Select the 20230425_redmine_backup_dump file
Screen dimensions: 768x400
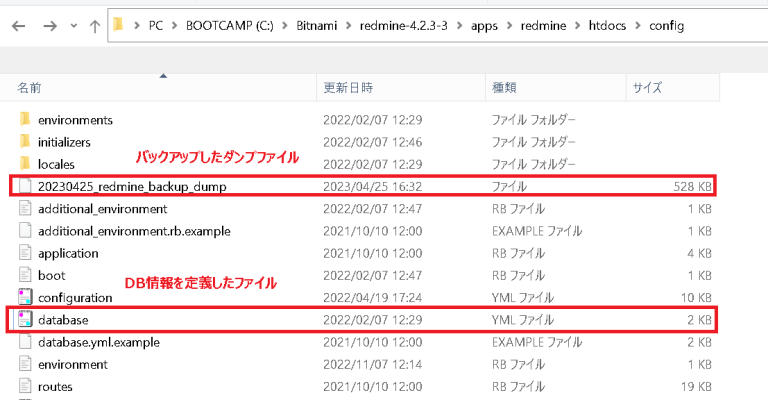click(x=132, y=187)
